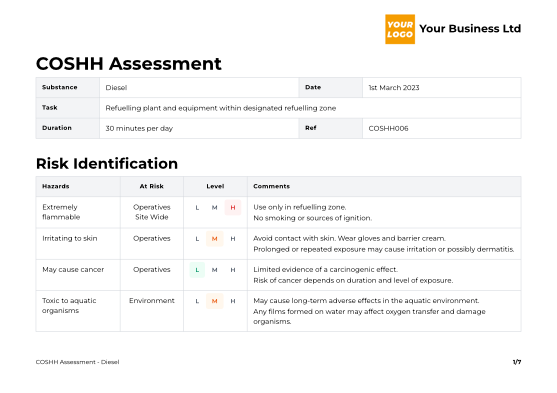Select L level for Toxic to aquatic organisms
Image resolution: width=557 pixels, height=393 pixels.
[197, 301]
